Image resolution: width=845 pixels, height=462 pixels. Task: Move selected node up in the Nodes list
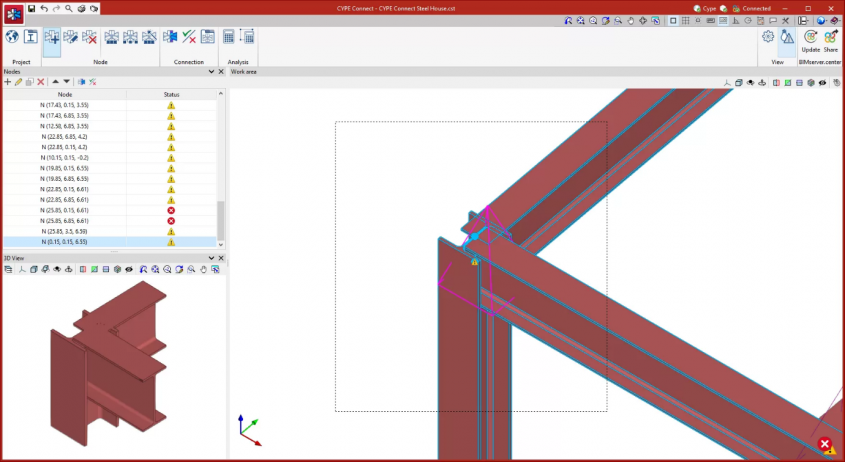pyautogui.click(x=55, y=82)
